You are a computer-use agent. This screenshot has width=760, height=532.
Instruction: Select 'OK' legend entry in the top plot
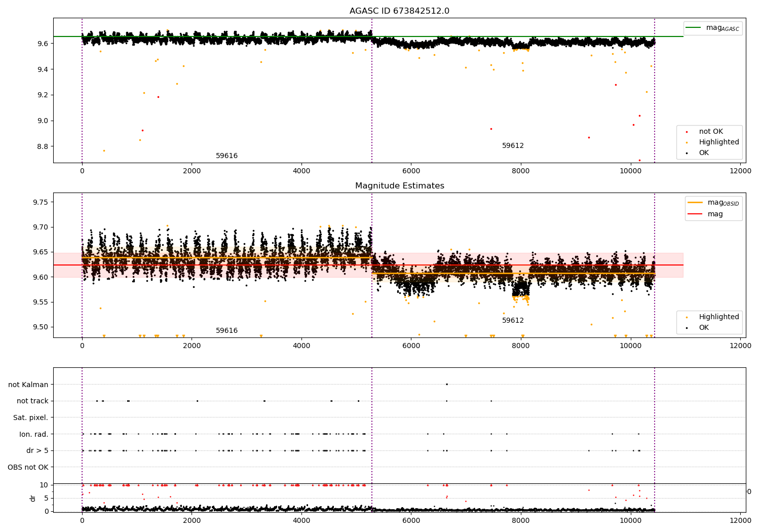[x=704, y=153]
